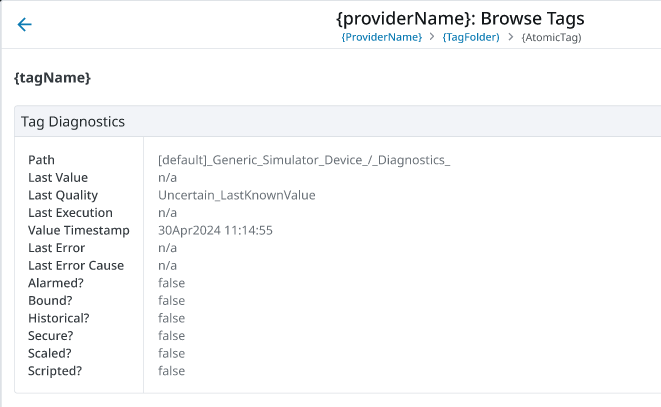The width and height of the screenshot is (661, 407).
Task: Click the {tagName} heading
Action: [52, 78]
